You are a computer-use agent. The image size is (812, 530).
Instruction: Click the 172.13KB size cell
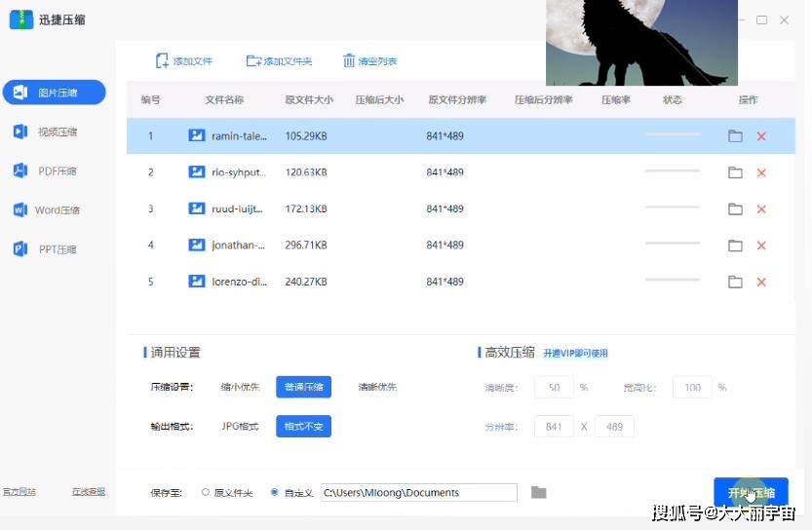tap(306, 208)
